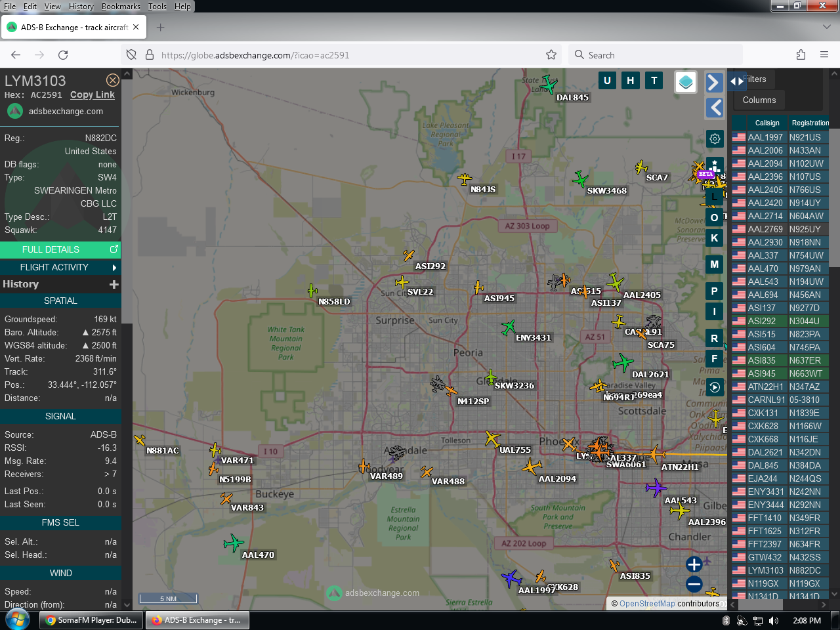The height and width of the screenshot is (630, 840).
Task: Open Windows Start orb
Action: [18, 619]
